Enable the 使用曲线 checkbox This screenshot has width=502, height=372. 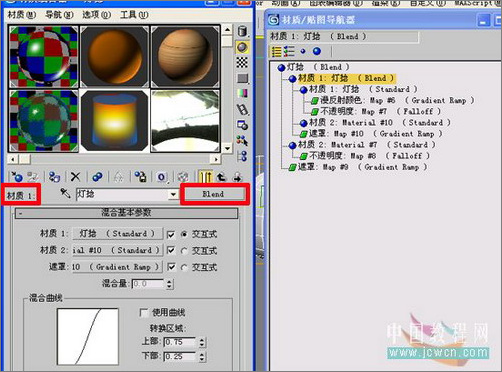tap(144, 313)
